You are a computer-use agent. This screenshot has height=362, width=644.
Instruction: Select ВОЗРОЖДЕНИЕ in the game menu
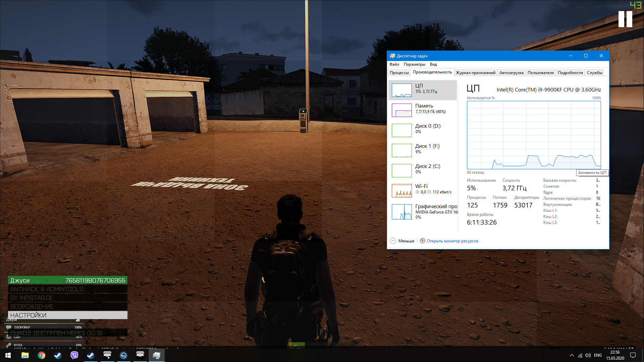[x=68, y=306]
